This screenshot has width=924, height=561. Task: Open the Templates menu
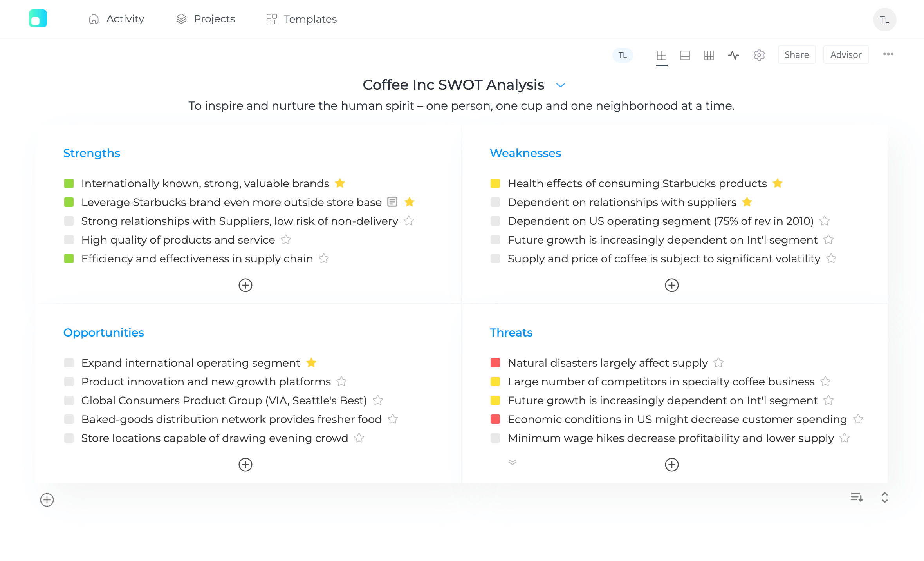[301, 19]
